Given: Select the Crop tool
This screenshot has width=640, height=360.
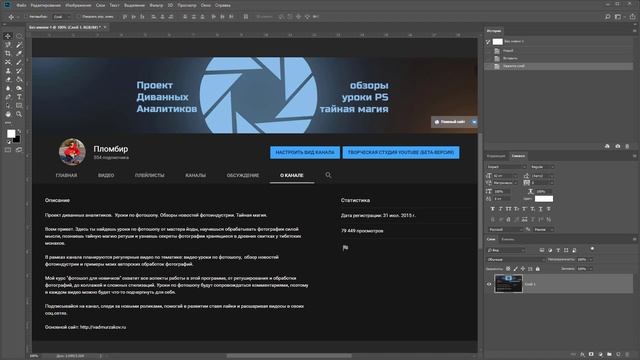Looking at the screenshot, I should pyautogui.click(x=8, y=53).
